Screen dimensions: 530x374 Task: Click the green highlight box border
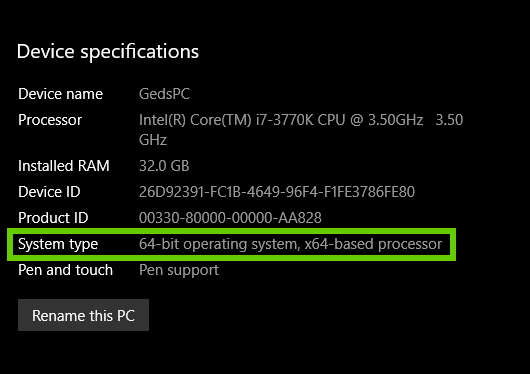click(x=232, y=231)
